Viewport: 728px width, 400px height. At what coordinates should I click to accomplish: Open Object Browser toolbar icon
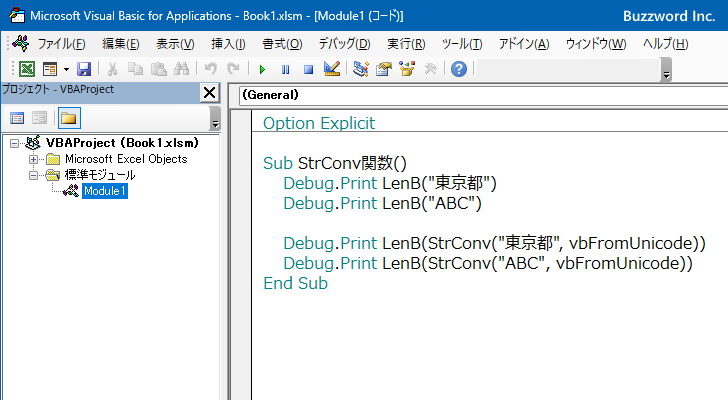coord(407,69)
